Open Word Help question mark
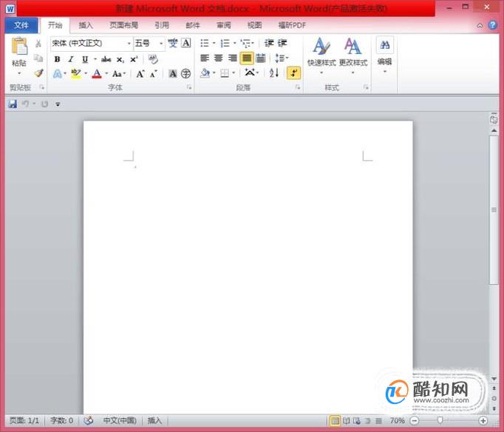Screen dimensions: 504x432 tap(492, 25)
